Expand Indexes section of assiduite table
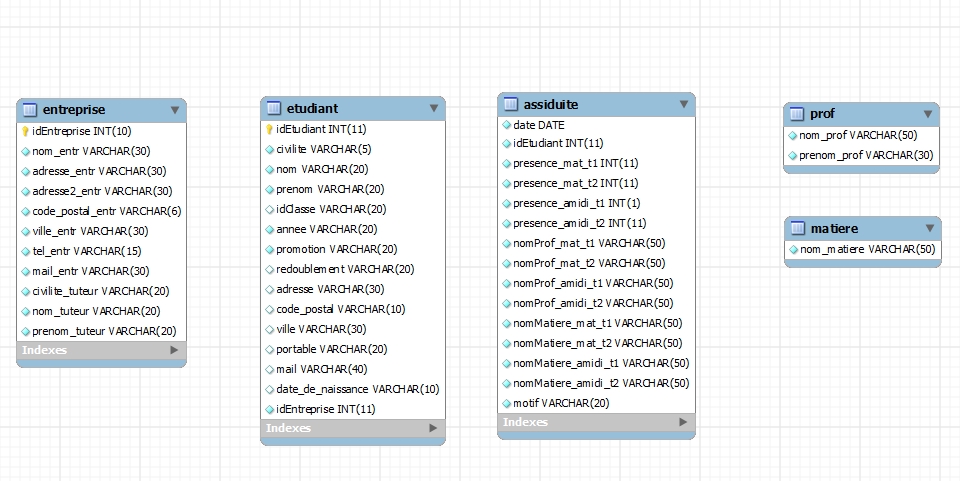The width and height of the screenshot is (960, 481). [683, 422]
